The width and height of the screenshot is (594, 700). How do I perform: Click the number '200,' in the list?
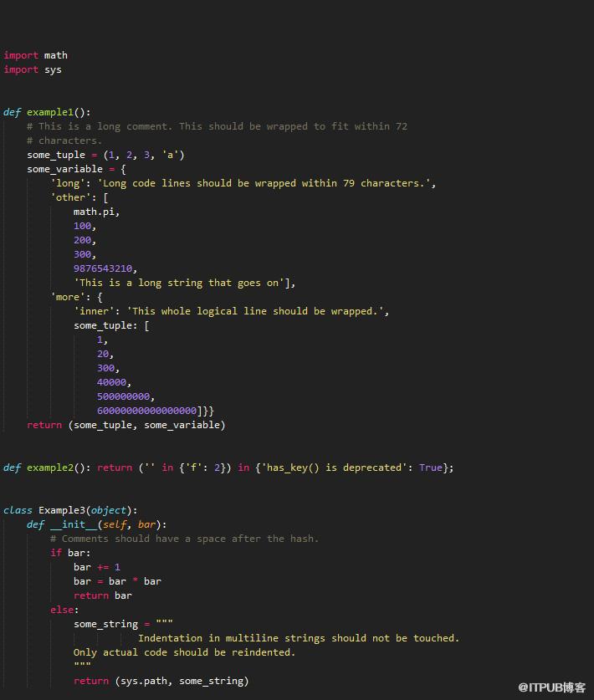tap(84, 240)
